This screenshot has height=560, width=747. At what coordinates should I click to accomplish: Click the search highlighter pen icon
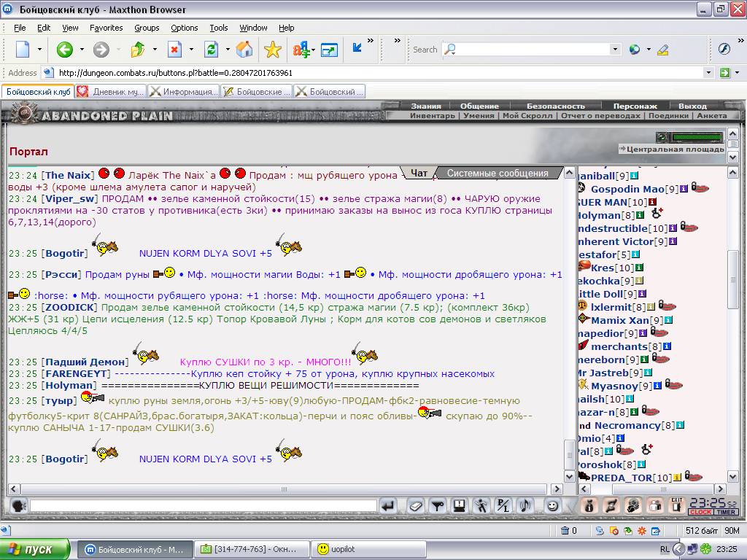click(x=662, y=49)
